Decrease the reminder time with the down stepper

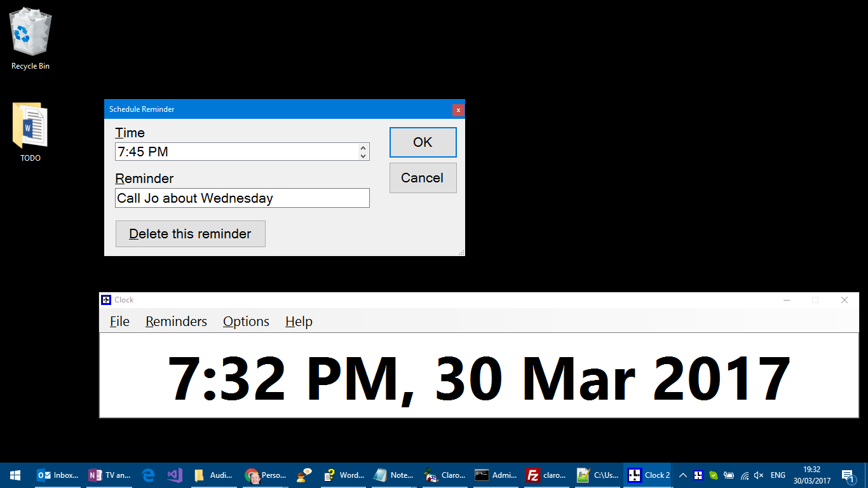(x=363, y=155)
